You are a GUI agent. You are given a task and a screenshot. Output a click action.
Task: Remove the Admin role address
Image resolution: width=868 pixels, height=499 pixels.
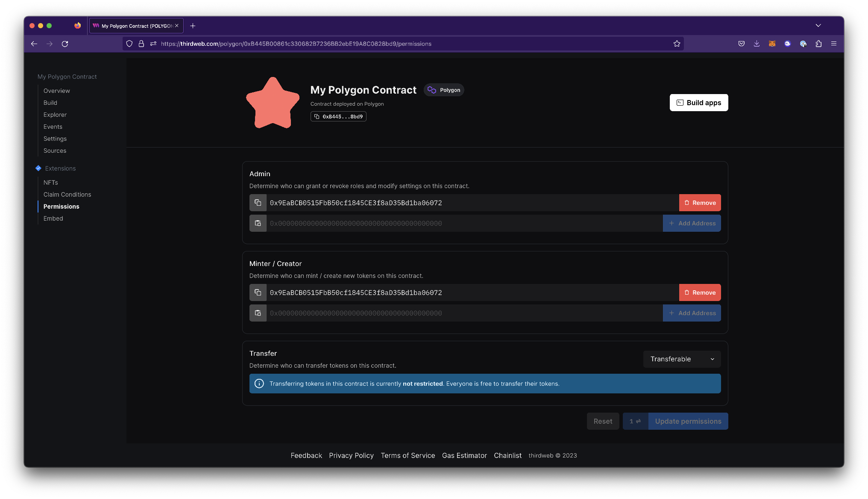tap(700, 202)
